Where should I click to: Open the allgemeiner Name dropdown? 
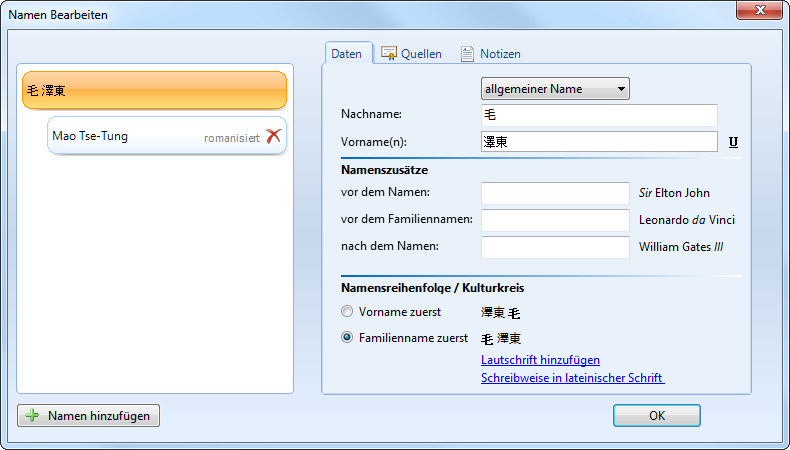pyautogui.click(x=555, y=89)
